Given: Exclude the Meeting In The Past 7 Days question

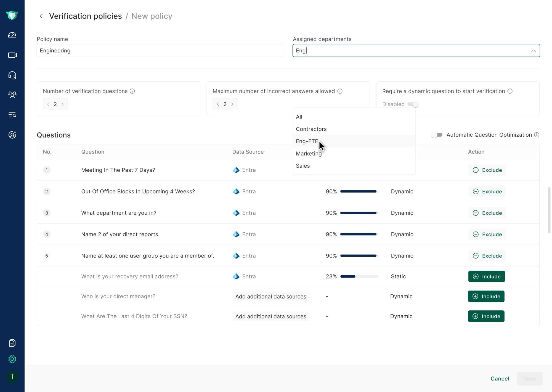Looking at the screenshot, I should [487, 170].
